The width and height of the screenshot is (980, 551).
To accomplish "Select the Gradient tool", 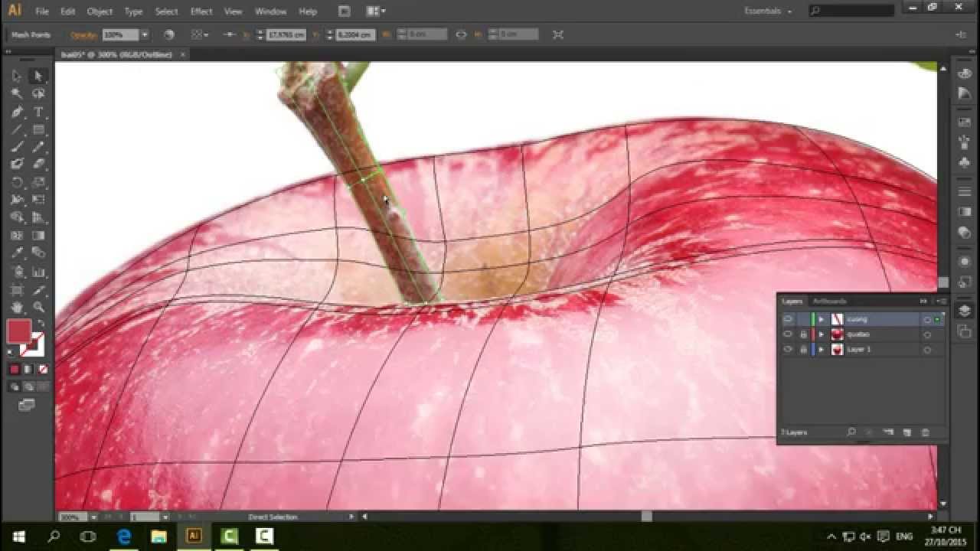I will point(38,235).
